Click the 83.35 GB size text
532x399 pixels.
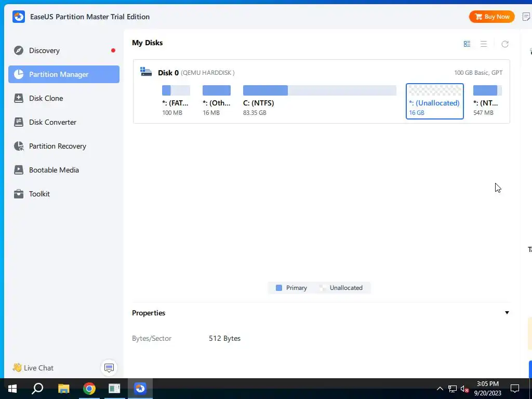coord(255,113)
